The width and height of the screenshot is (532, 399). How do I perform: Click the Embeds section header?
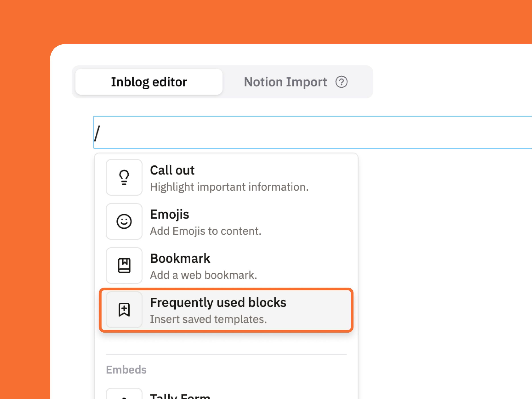(126, 370)
